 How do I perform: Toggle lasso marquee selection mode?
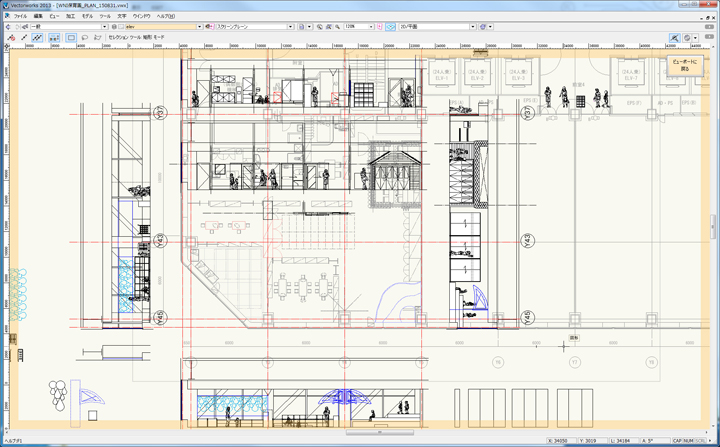point(86,38)
